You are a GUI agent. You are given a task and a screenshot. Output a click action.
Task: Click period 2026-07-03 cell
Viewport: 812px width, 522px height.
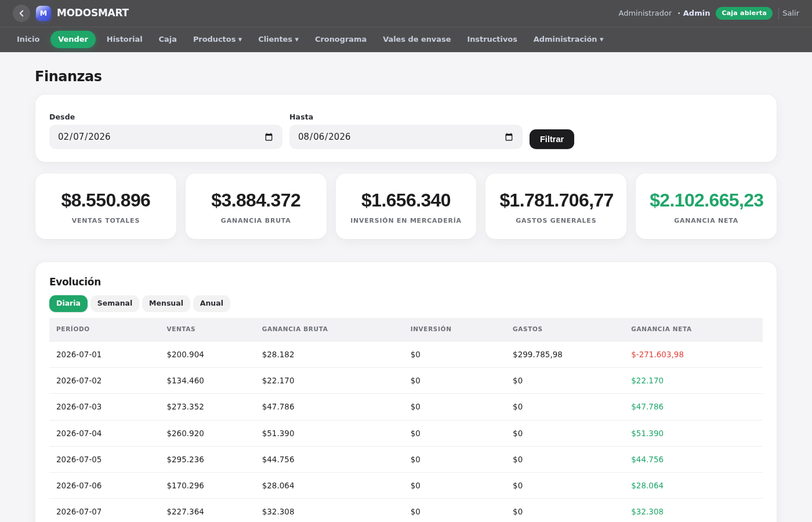pyautogui.click(x=79, y=407)
